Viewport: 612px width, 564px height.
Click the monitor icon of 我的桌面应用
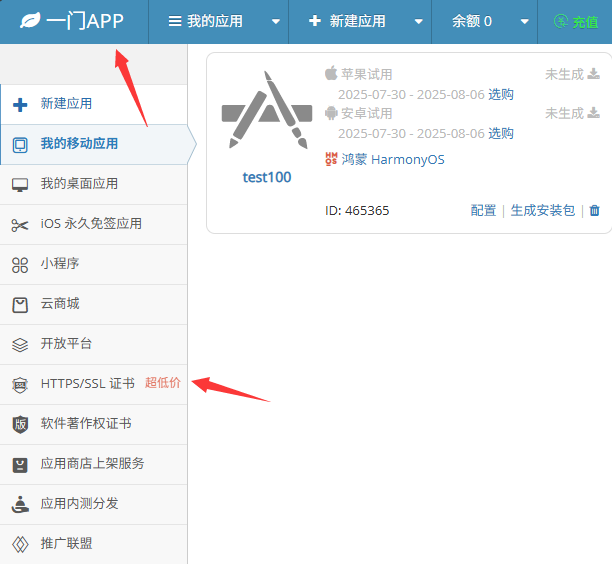click(x=20, y=185)
